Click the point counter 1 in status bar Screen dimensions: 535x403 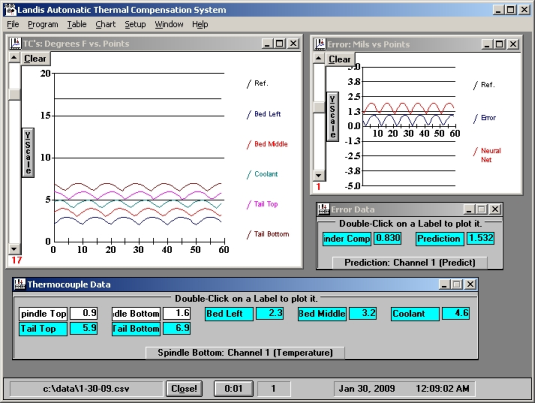(x=274, y=389)
